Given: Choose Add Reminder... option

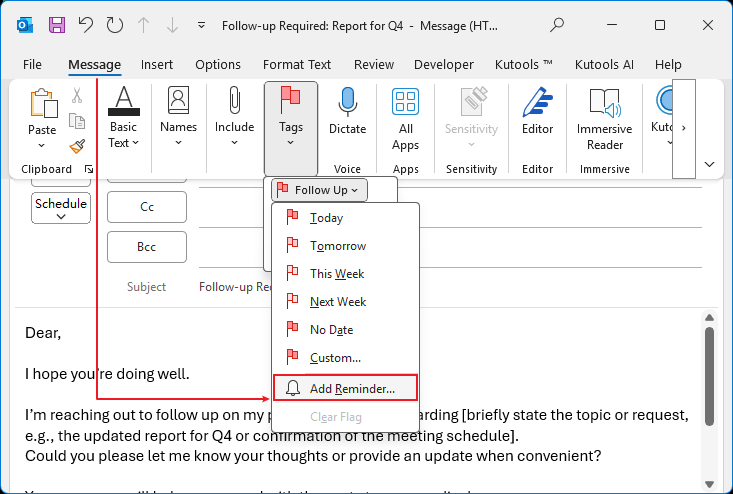Looking at the screenshot, I should point(345,388).
